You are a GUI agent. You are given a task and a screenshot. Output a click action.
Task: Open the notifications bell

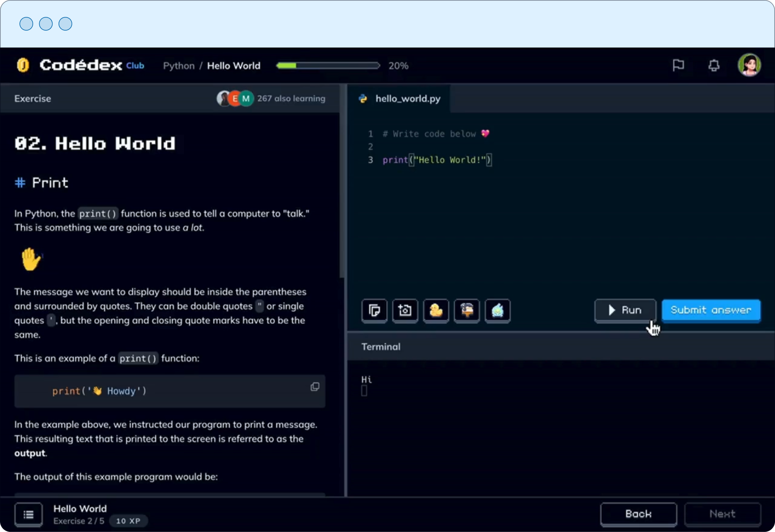(x=714, y=65)
